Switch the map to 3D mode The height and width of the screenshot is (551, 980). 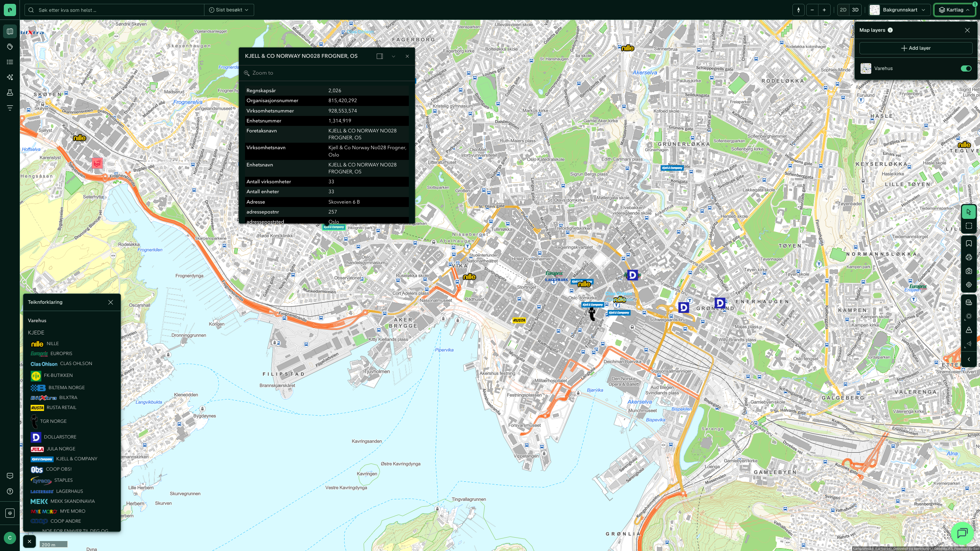(855, 10)
